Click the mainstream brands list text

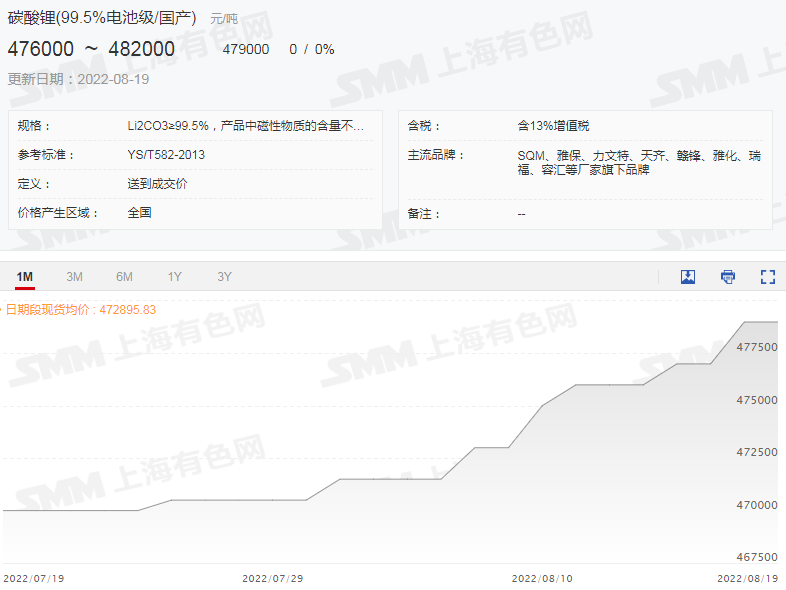[639, 163]
